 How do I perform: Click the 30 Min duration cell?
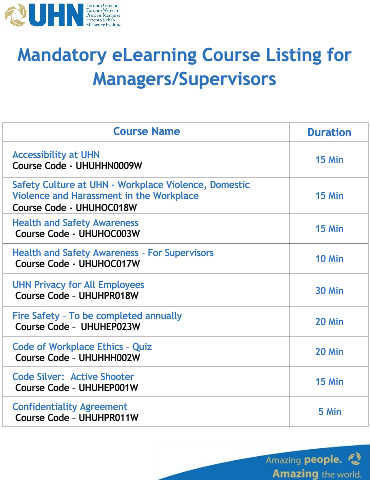[x=329, y=291]
